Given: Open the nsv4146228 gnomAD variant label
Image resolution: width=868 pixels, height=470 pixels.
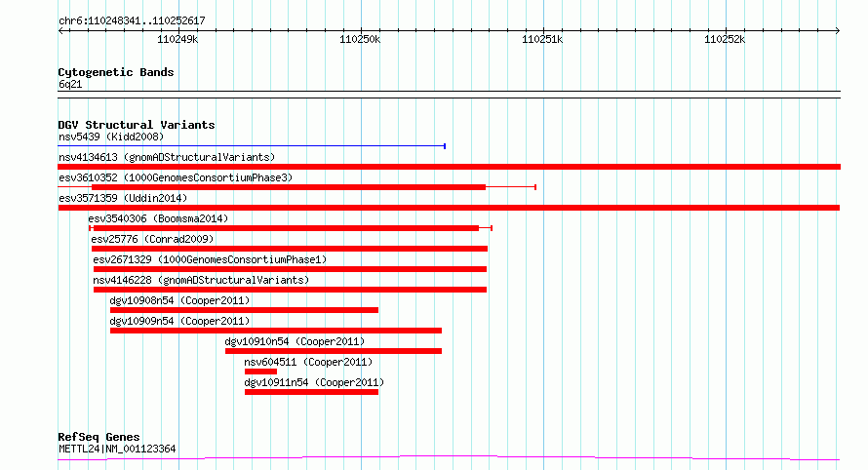Looking at the screenshot, I should 201,280.
